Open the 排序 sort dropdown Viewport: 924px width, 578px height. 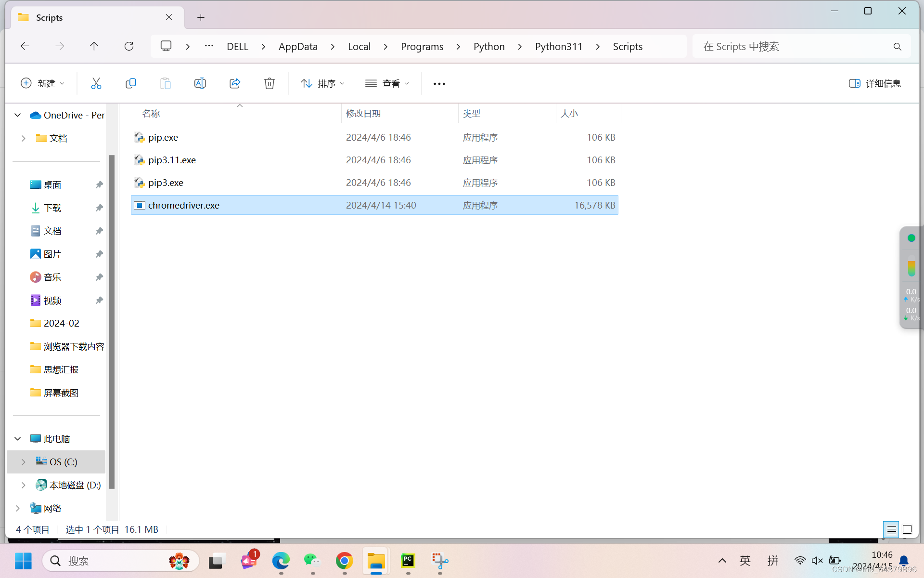pyautogui.click(x=322, y=83)
